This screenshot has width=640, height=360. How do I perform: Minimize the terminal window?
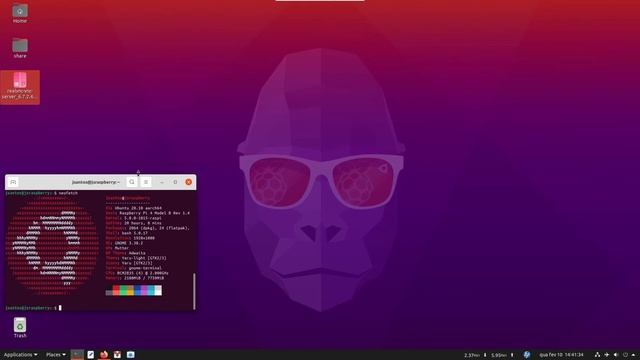[162, 182]
